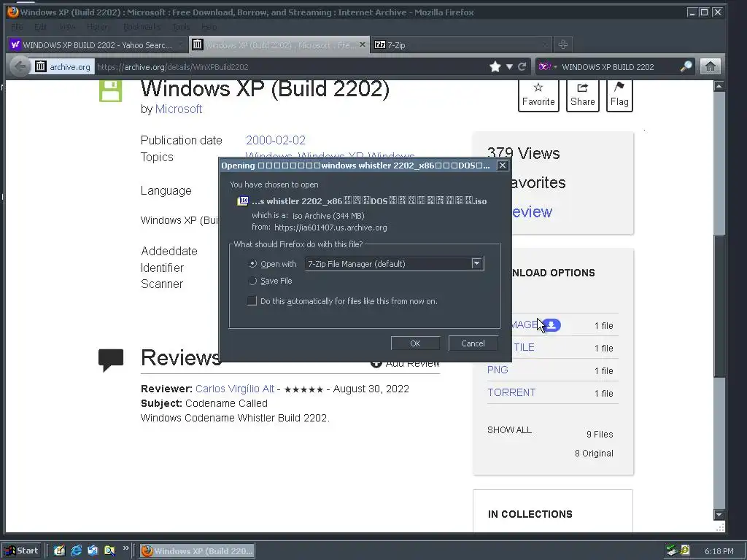Click the page scrollbar down arrow
The height and width of the screenshot is (560, 747).
coord(719,515)
